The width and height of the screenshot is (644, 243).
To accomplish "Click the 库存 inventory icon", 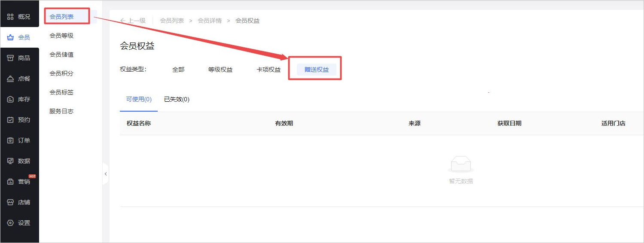I will (11, 99).
